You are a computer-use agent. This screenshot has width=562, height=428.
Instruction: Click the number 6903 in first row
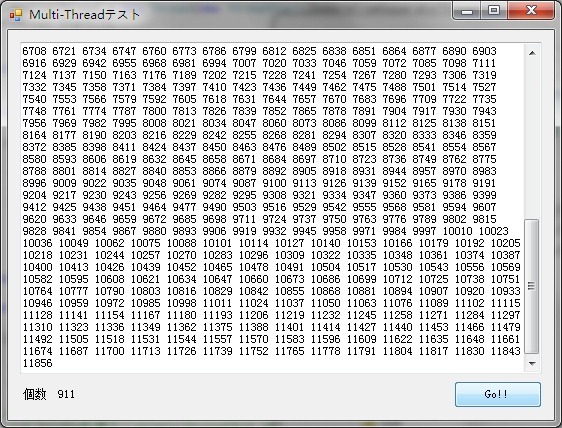click(x=484, y=51)
